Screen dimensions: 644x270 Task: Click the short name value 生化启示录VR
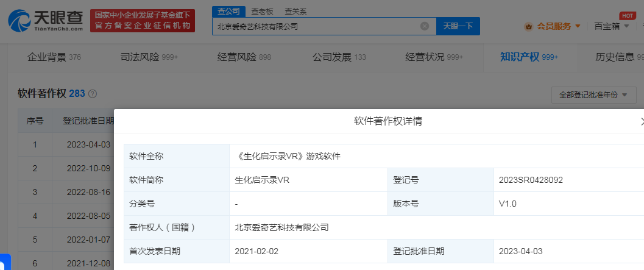pyautogui.click(x=262, y=180)
